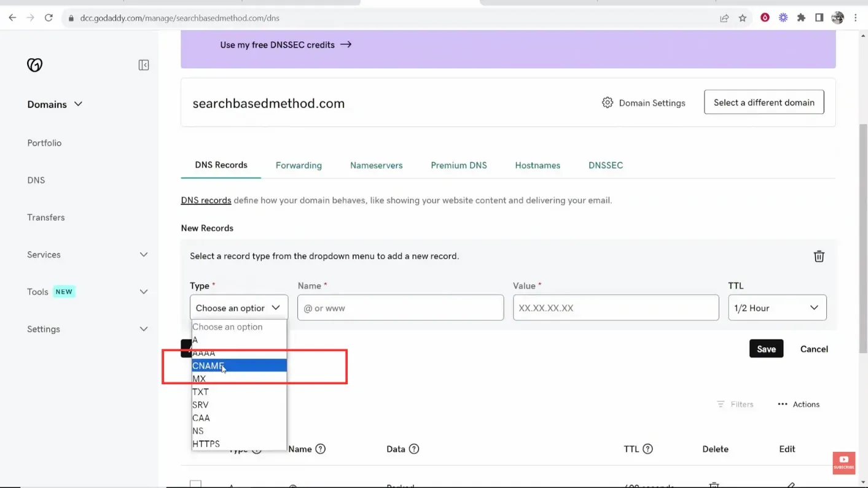The height and width of the screenshot is (488, 868).
Task: Open the Type record dropdown
Action: pos(239,308)
